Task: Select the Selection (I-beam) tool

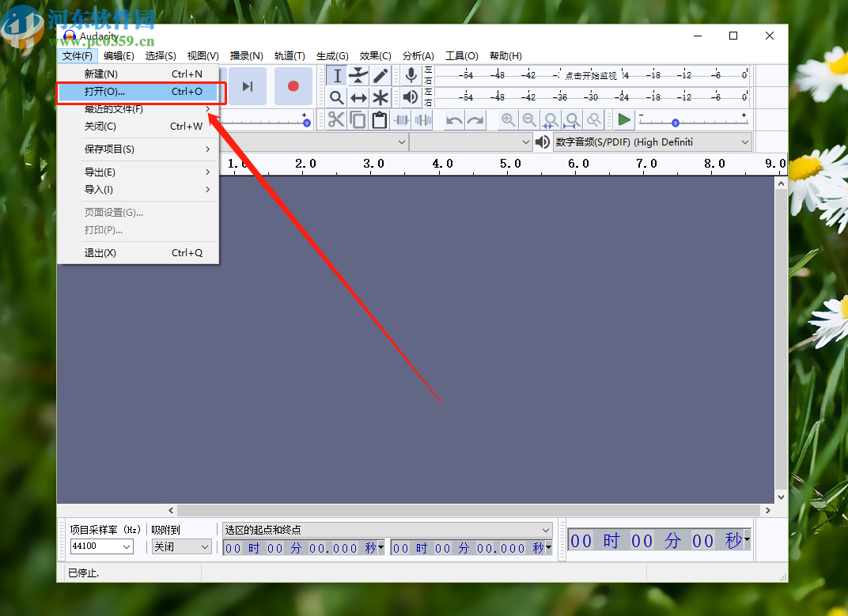Action: click(x=337, y=76)
